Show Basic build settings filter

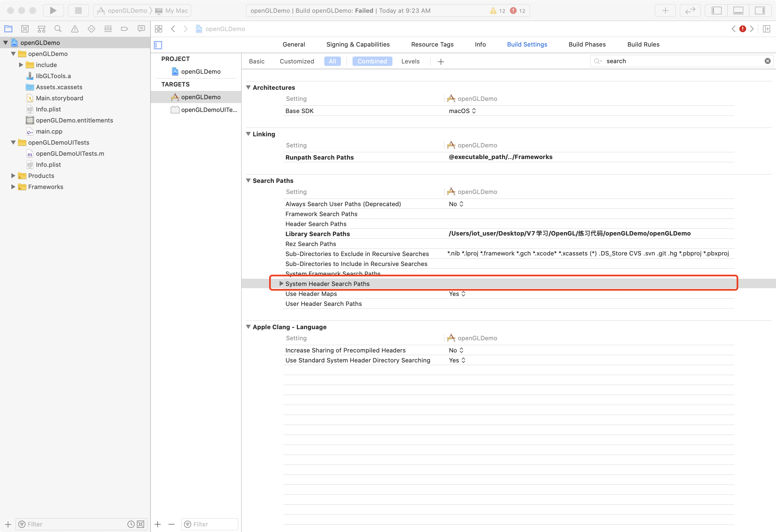coord(256,62)
